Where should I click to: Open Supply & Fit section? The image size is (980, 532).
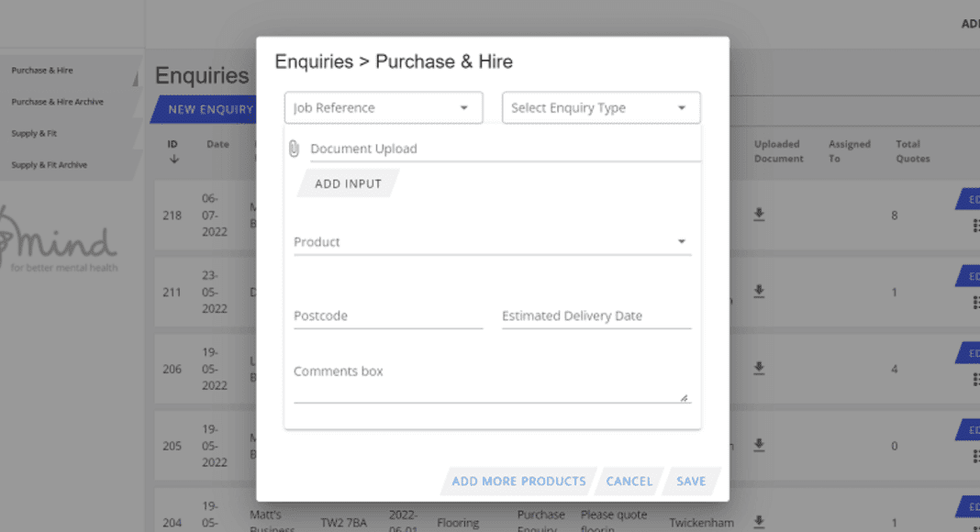(34, 134)
